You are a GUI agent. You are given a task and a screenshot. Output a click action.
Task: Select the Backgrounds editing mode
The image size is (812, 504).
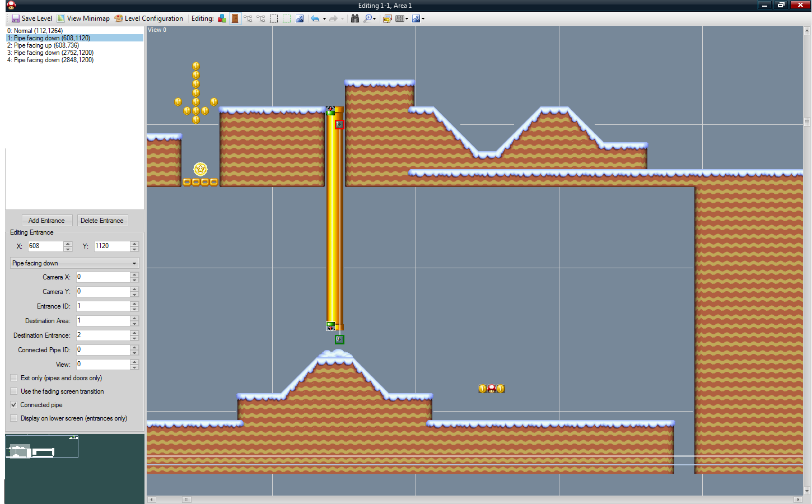click(x=300, y=18)
